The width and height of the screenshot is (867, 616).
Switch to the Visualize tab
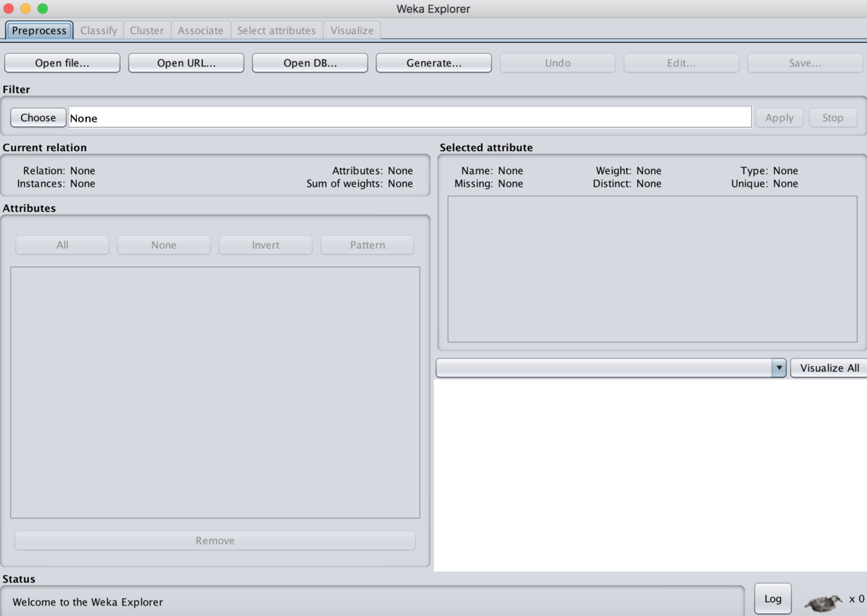(x=352, y=30)
